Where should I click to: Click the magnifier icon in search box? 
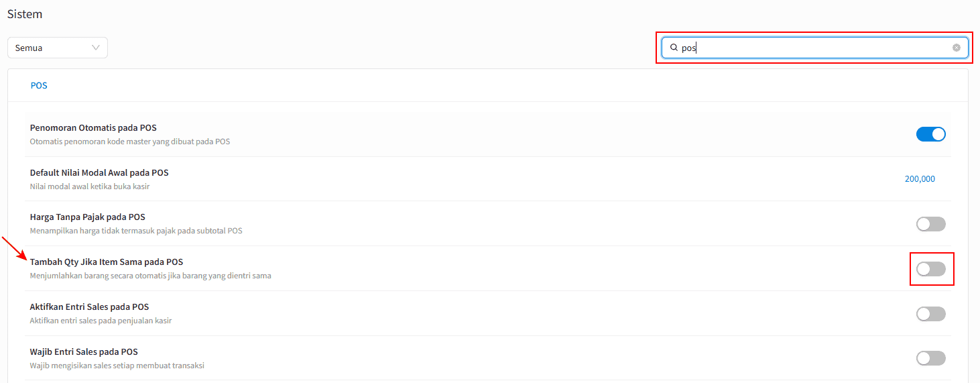[674, 48]
